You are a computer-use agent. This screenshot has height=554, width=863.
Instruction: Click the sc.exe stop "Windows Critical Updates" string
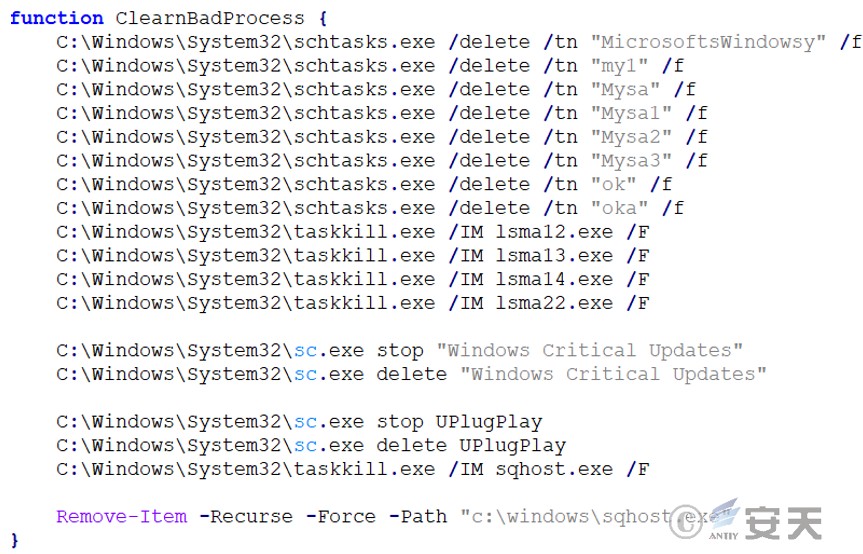590,350
